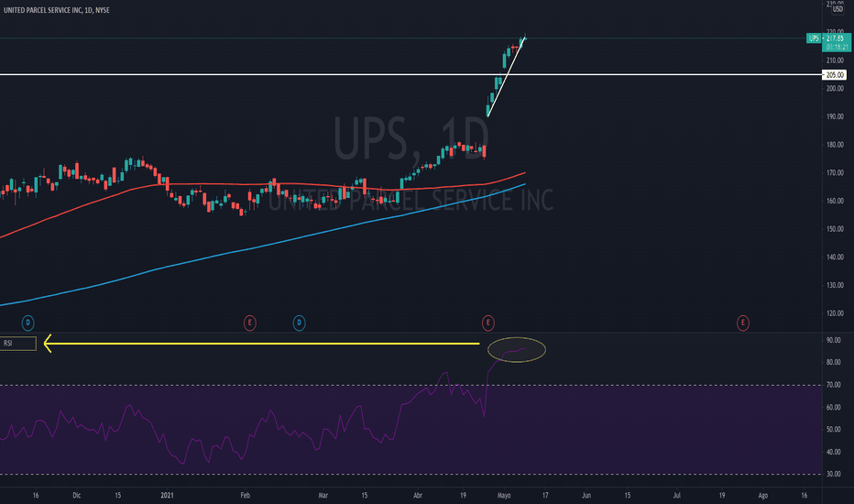Click the 60.00 RSI scale label

click(x=834, y=407)
